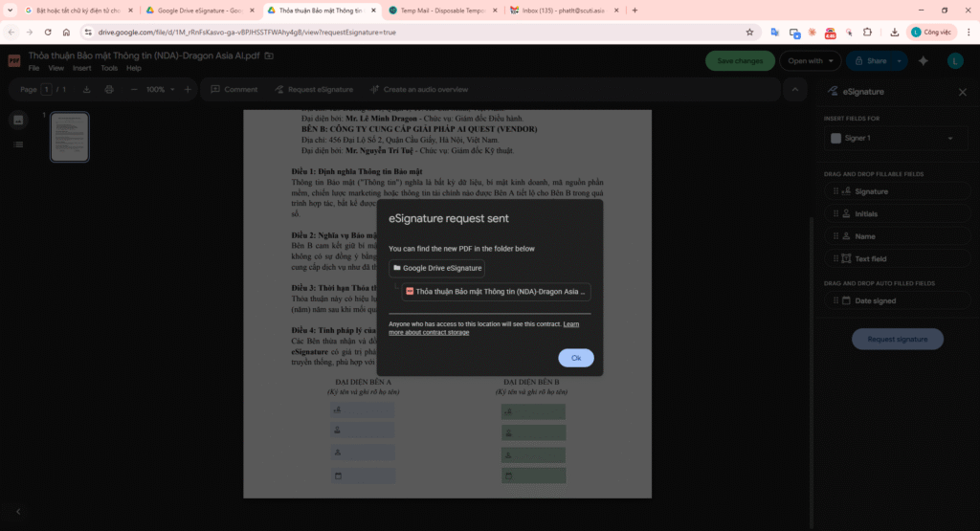The width and height of the screenshot is (980, 531).
Task: Open the Open with dropdown
Action: coord(809,61)
